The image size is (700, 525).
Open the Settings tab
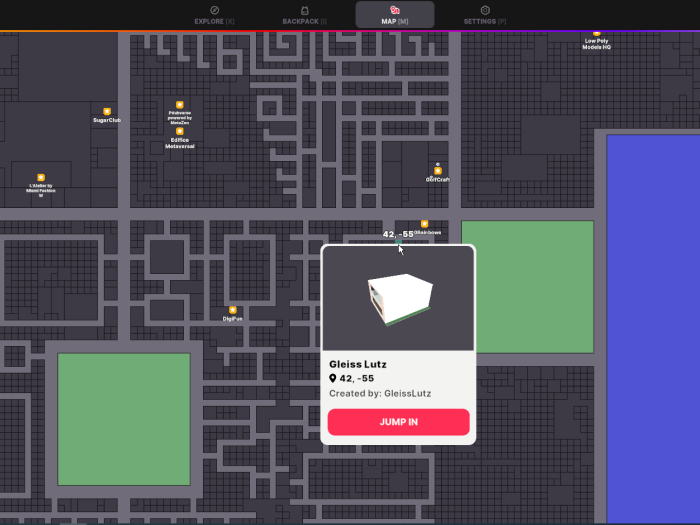485,15
